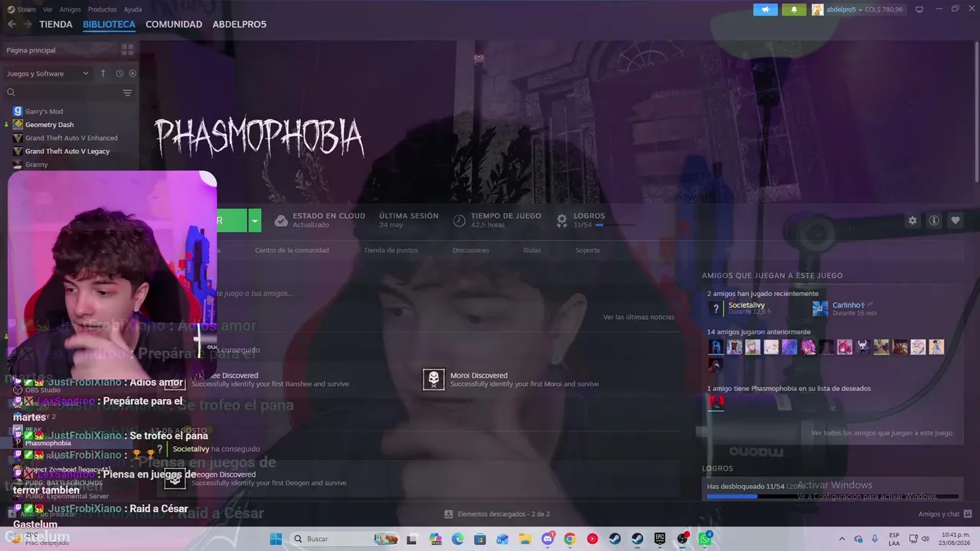The image size is (980, 551).
Task: Open the Amigos menu
Action: click(x=70, y=9)
